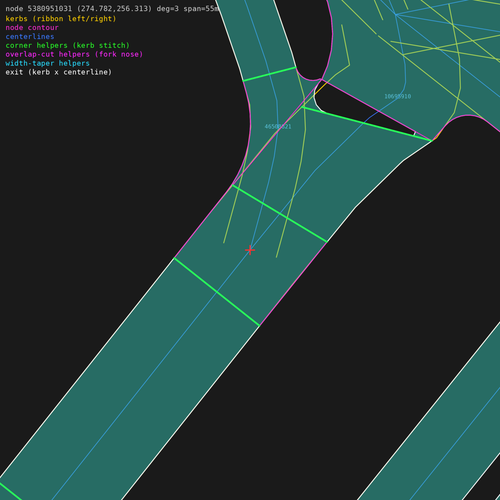Select the "overlap-cut helpers (fork nose)" legend entry
Screen dimensions: 500x500
tap(74, 54)
